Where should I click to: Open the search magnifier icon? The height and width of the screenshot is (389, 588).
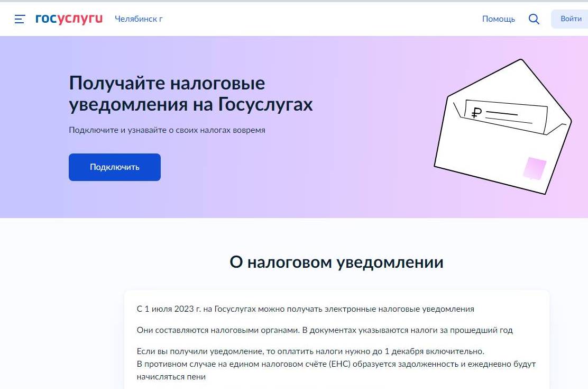tap(534, 19)
